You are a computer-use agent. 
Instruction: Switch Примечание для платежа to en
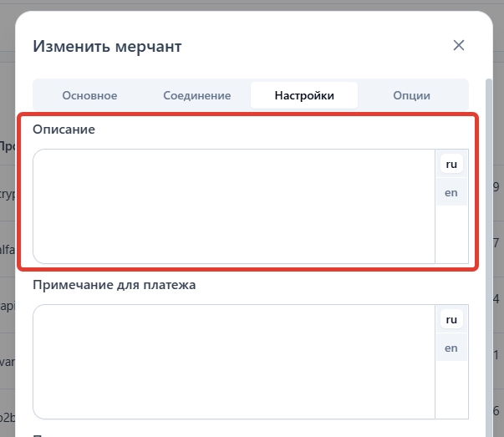point(451,348)
